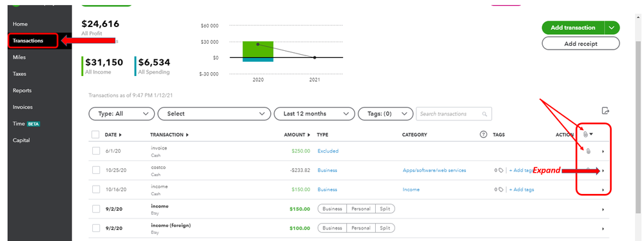Select the select-all transactions checkbox
The width and height of the screenshot is (644, 241).
point(95,134)
